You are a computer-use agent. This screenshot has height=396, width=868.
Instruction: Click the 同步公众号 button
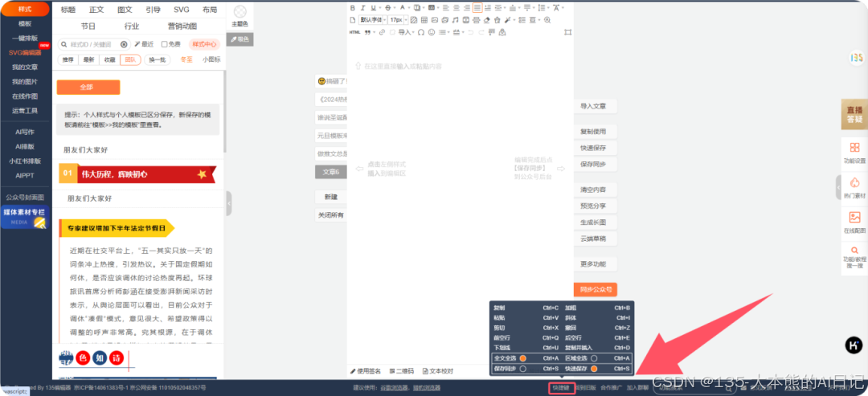(x=595, y=288)
